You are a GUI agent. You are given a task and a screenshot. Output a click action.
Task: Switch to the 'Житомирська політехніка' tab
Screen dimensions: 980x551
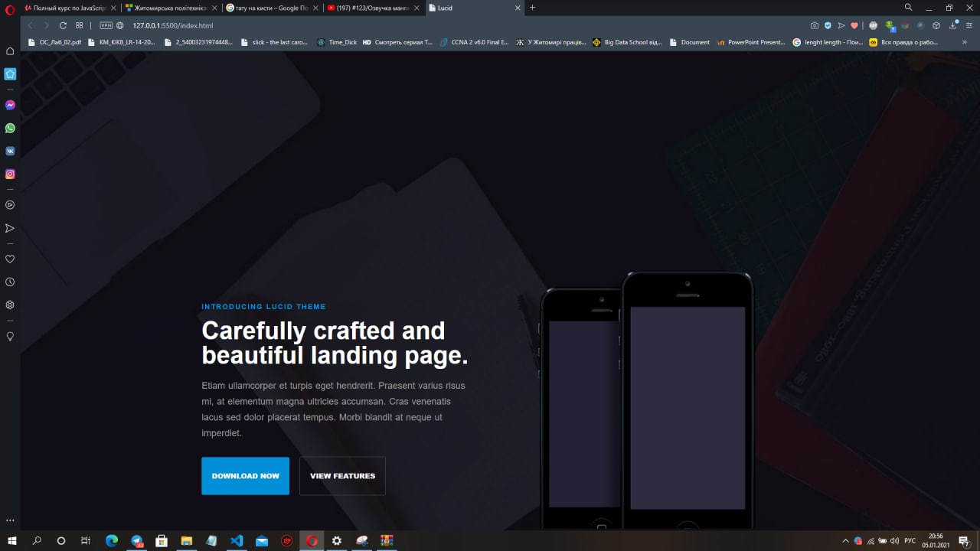pos(171,8)
